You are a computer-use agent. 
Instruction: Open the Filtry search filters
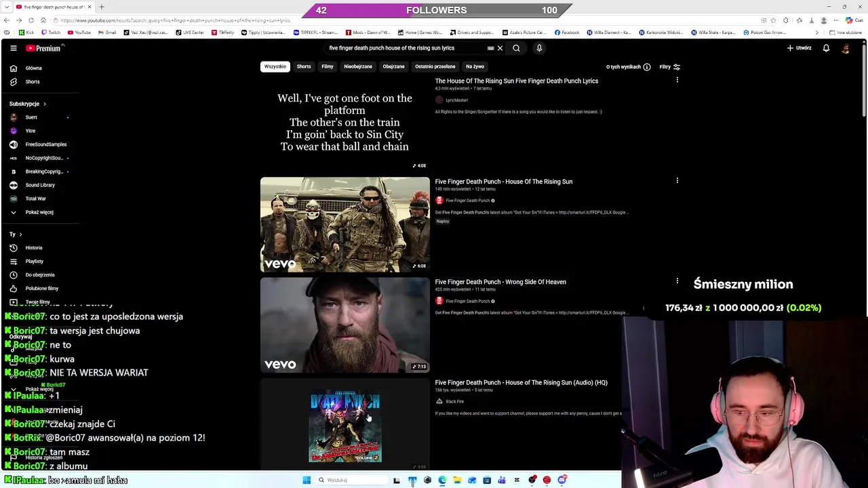[x=669, y=67]
